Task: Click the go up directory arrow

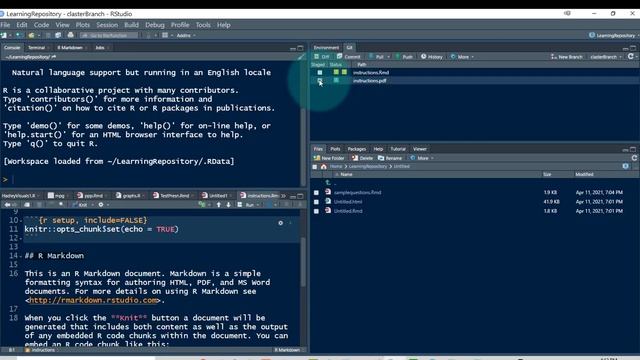Action: click(x=328, y=183)
